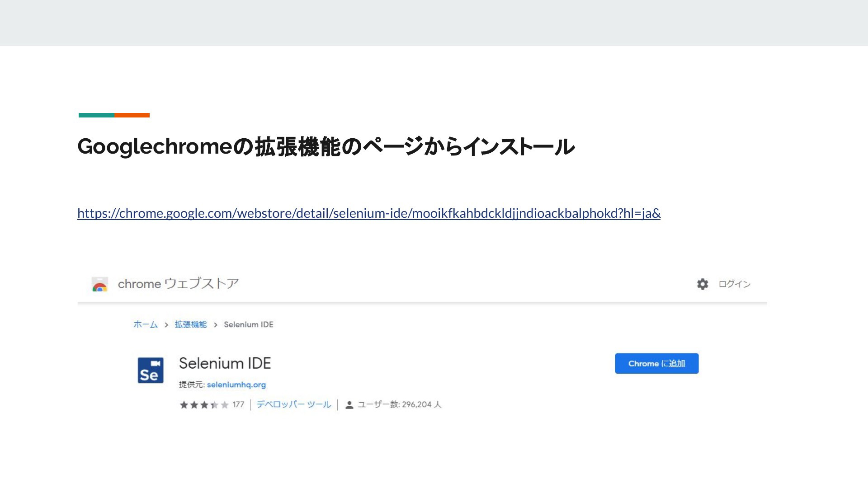This screenshot has height=488, width=868.
Task: Click the Chrome に追加 button
Action: (657, 363)
